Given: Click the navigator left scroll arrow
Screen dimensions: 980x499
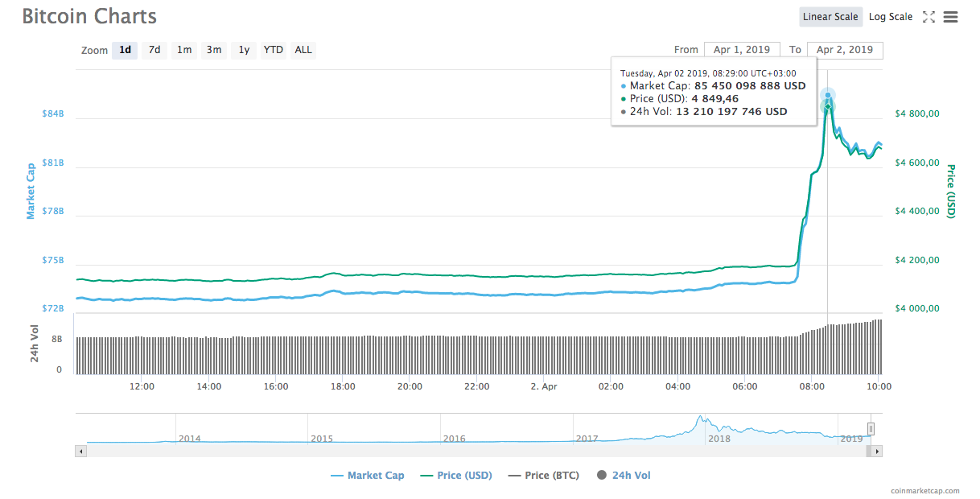Looking at the screenshot, I should coord(80,452).
